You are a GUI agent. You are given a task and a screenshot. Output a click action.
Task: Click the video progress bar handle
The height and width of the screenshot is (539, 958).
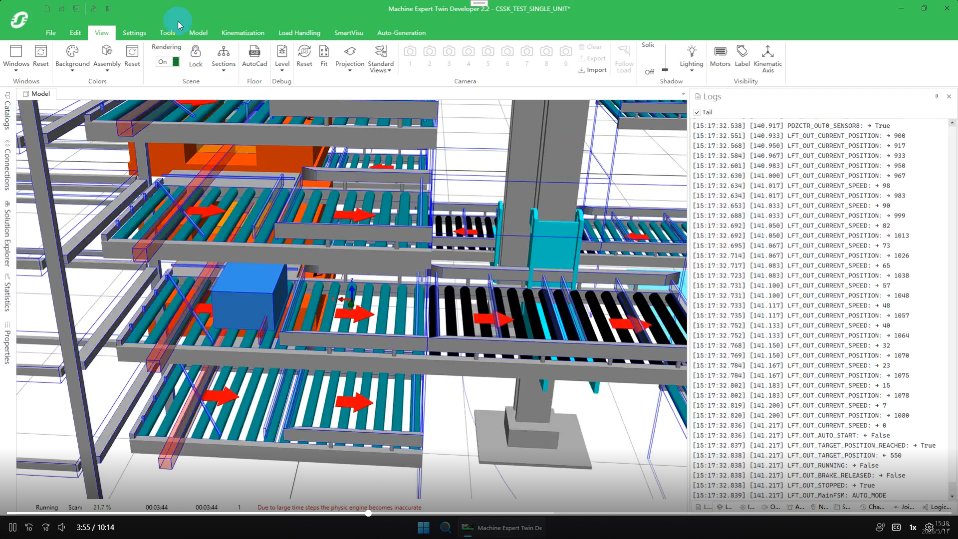pos(368,513)
